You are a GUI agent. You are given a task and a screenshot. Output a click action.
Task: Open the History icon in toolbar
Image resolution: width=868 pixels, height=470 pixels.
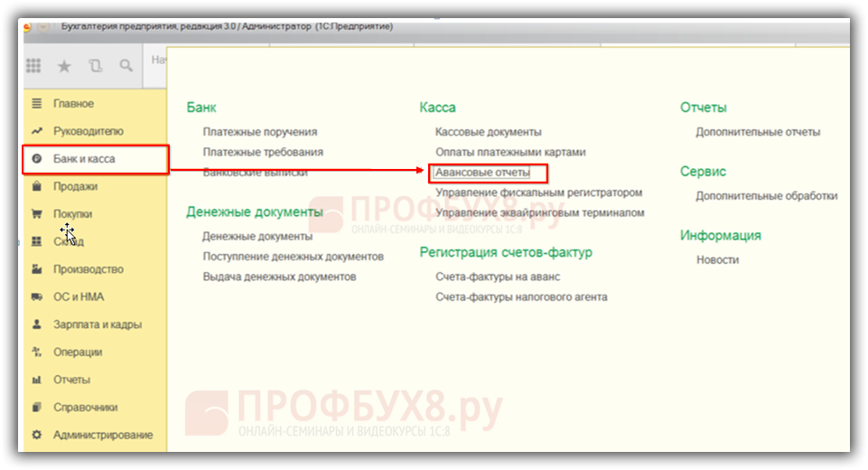(x=95, y=66)
